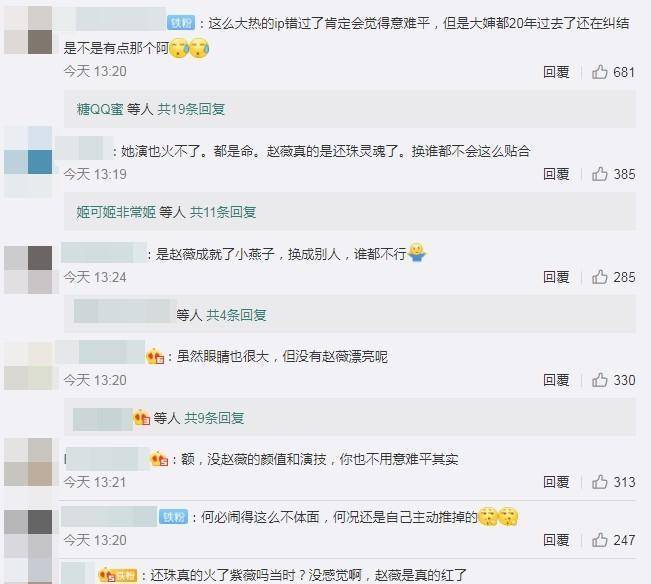Open user 糖QQ蜜 profile link

click(x=100, y=109)
